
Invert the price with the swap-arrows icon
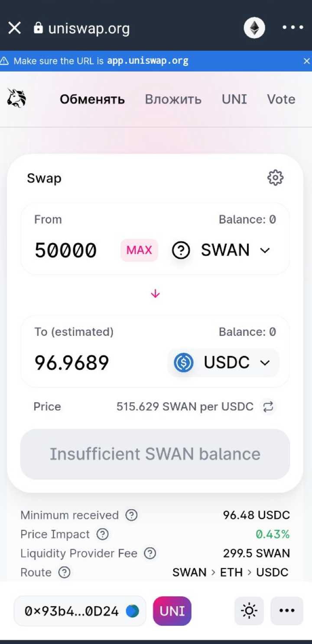(x=268, y=407)
